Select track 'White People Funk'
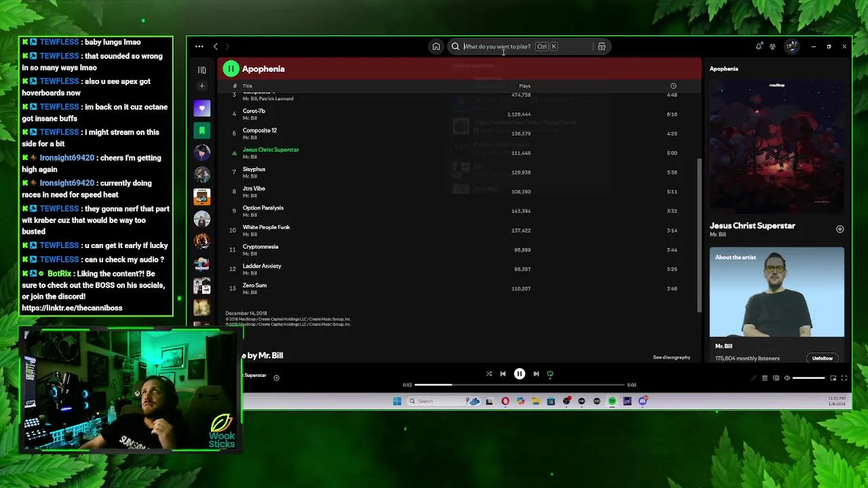Screen dimensions: 868x488 (x=460, y=230)
